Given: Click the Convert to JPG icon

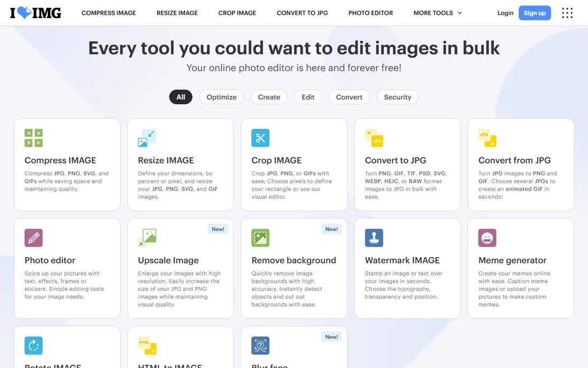Looking at the screenshot, I should pyautogui.click(x=374, y=137).
